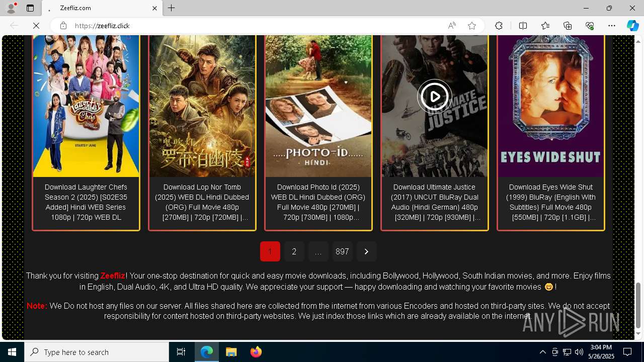Screen dimensions: 644x362
Task: Add this page to favorites
Action: [472, 26]
